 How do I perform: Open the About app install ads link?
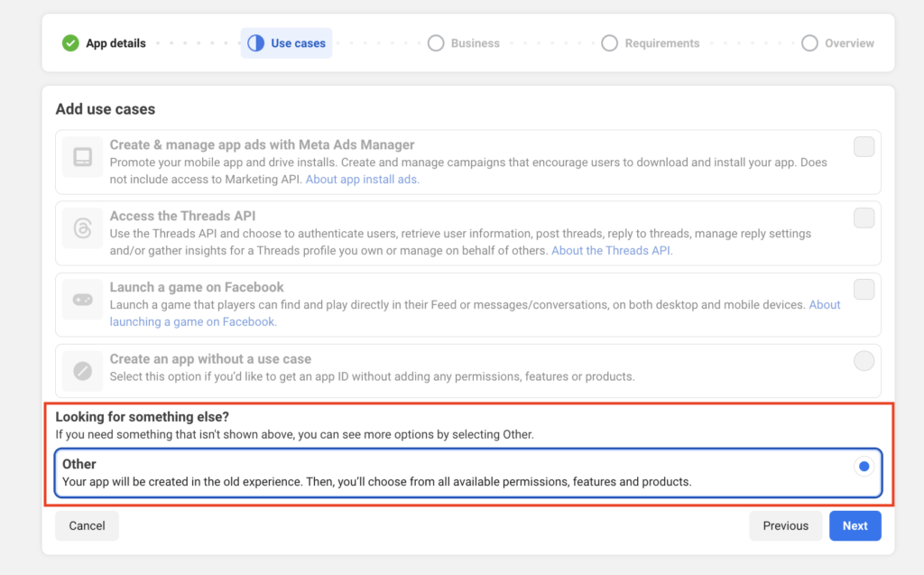click(362, 179)
